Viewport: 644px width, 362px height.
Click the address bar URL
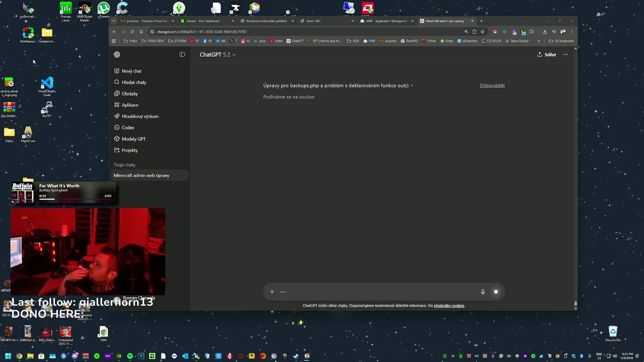[202, 32]
